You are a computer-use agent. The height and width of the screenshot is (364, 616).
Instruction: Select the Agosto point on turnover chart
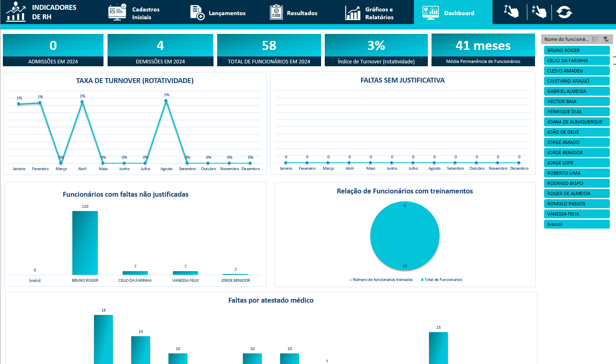pos(166,101)
